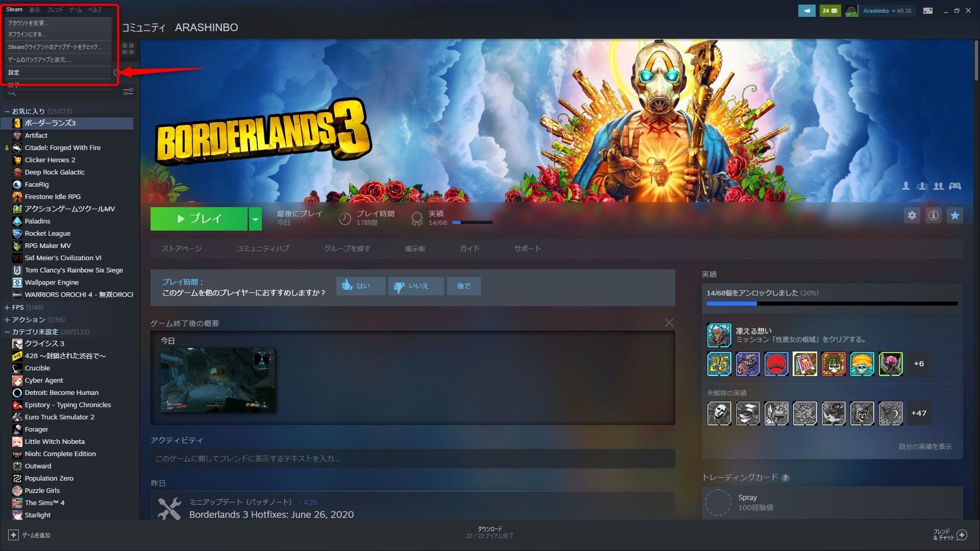Click the 凍える想い achievement icon
The height and width of the screenshot is (551, 980).
719,335
